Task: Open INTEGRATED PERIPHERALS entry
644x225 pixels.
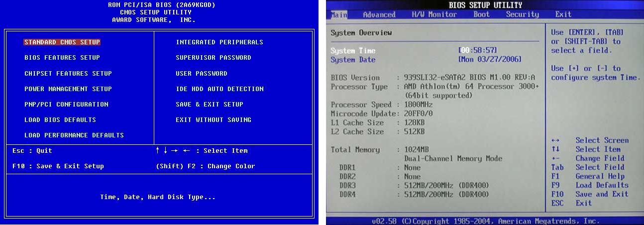Action: point(219,42)
